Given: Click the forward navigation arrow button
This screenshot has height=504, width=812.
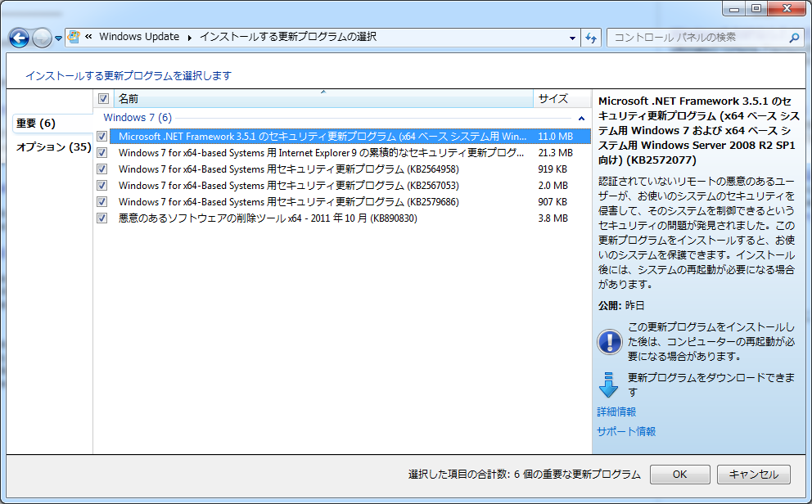Looking at the screenshot, I should 42,38.
